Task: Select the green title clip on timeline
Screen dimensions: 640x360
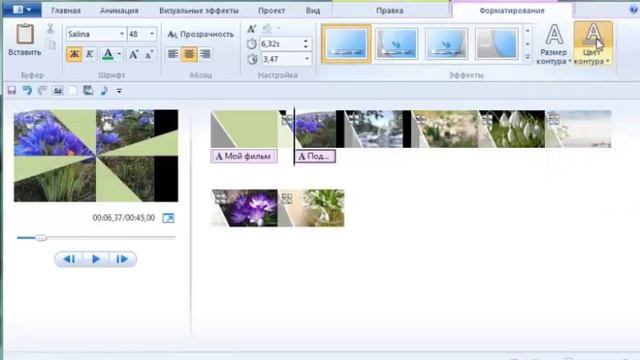Action: pos(244,129)
